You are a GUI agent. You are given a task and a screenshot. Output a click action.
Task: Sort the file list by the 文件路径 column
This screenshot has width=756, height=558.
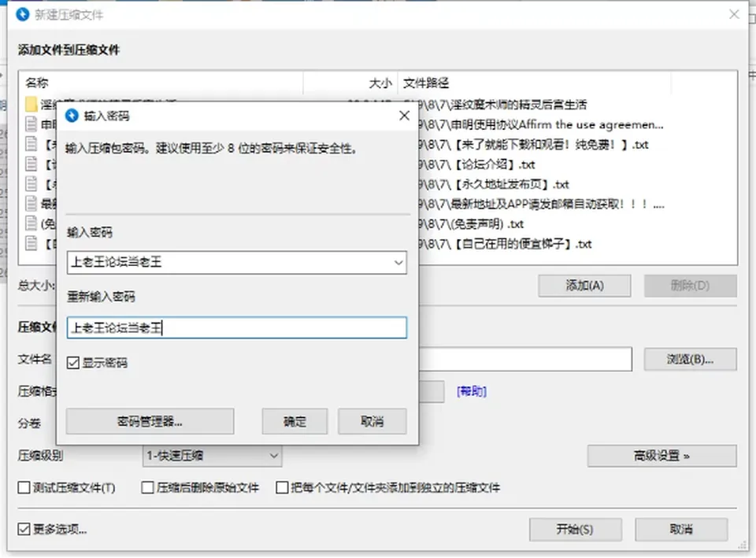534,83
